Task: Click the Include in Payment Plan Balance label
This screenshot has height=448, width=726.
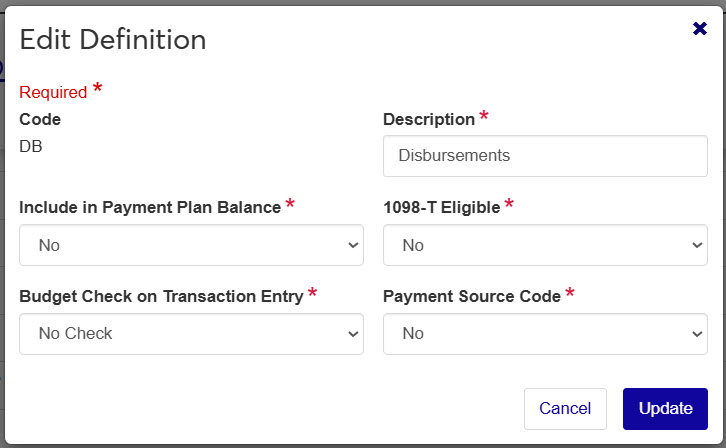Action: click(150, 208)
